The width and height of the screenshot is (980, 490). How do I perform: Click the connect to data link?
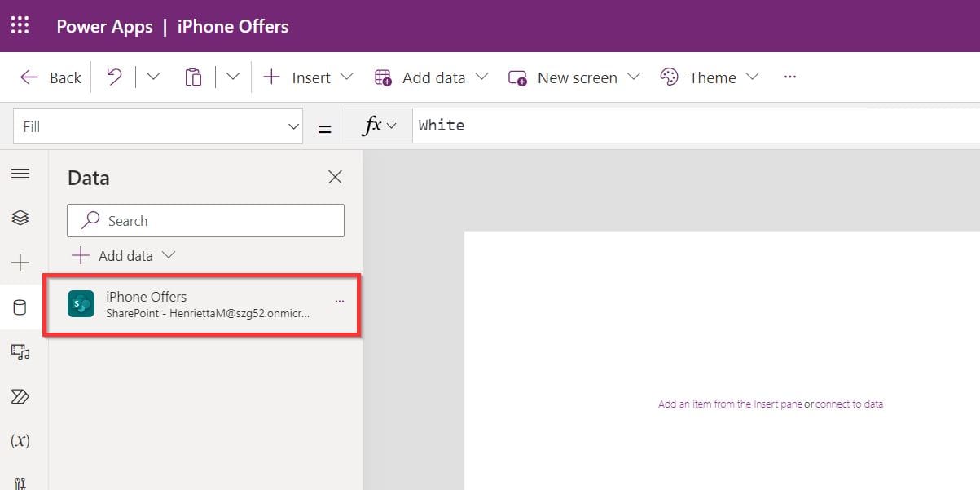point(847,404)
